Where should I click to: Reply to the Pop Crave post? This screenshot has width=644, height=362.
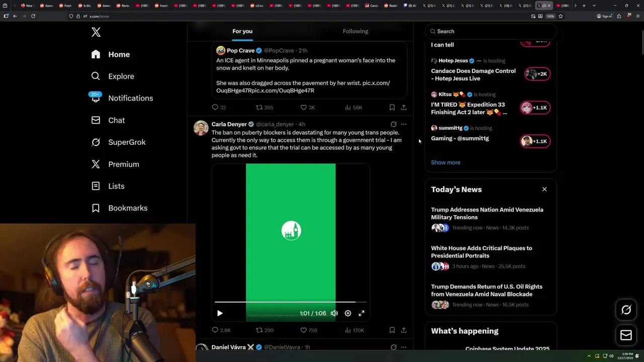219,108
